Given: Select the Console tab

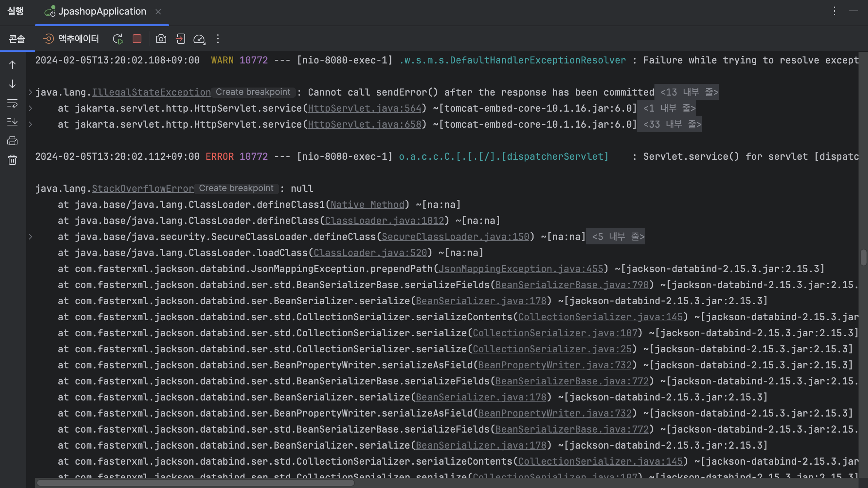Looking at the screenshot, I should tap(17, 39).
